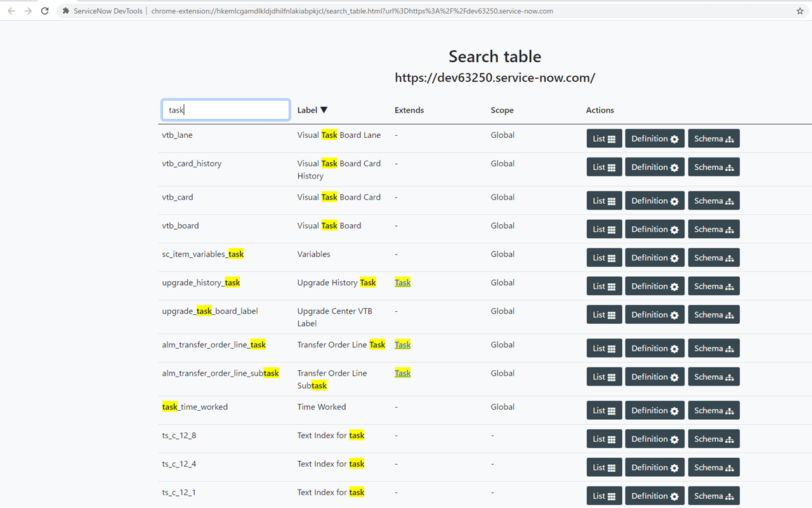Open Definition for vtb_board
812x508 pixels.
click(655, 229)
